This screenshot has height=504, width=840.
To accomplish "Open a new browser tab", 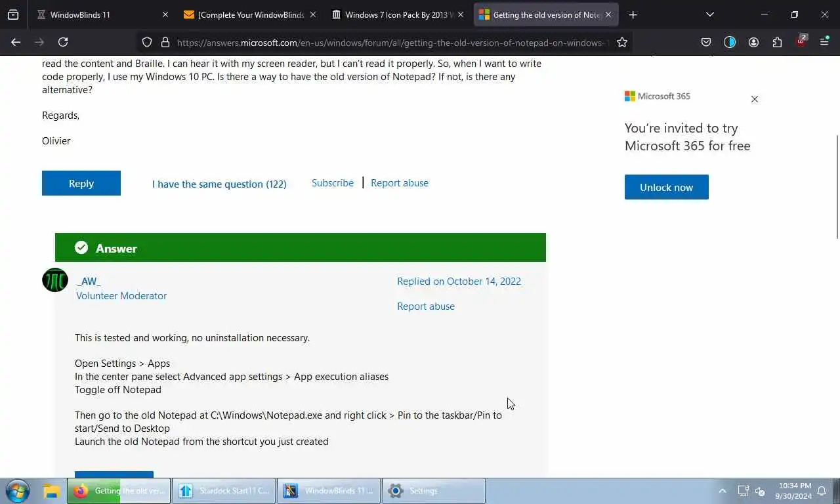I will pyautogui.click(x=633, y=14).
